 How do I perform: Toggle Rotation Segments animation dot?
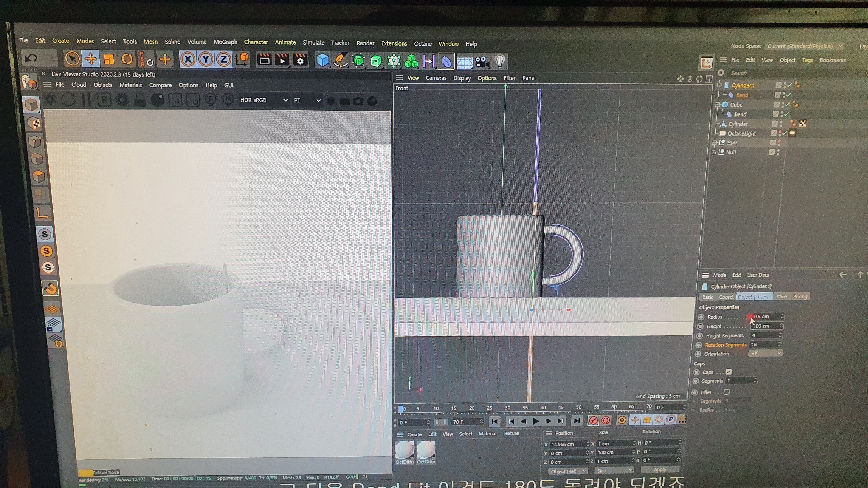coord(699,345)
